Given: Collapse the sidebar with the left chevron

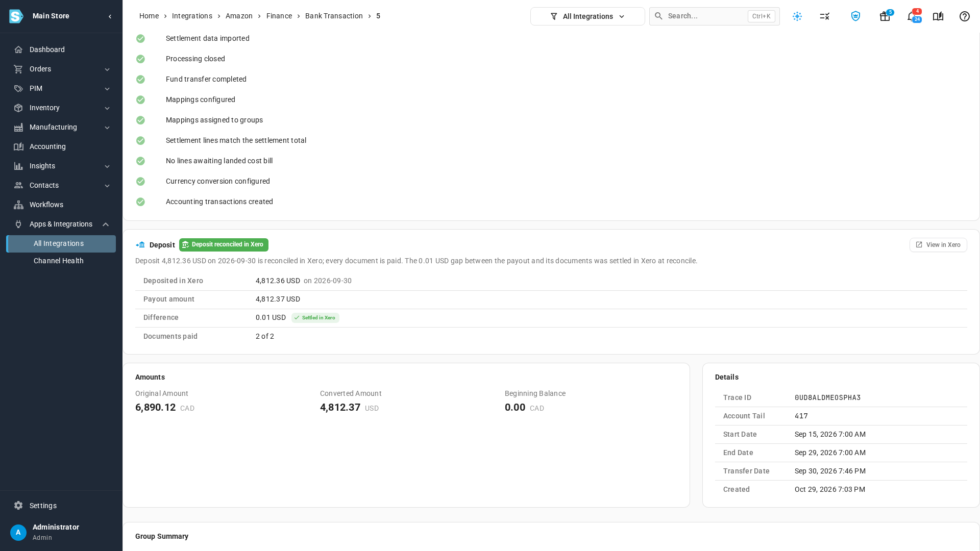Looking at the screenshot, I should pos(110,16).
